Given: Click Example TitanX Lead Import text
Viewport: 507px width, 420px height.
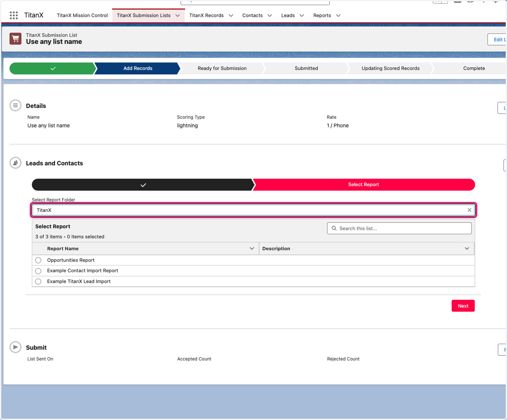Looking at the screenshot, I should pyautogui.click(x=79, y=282).
